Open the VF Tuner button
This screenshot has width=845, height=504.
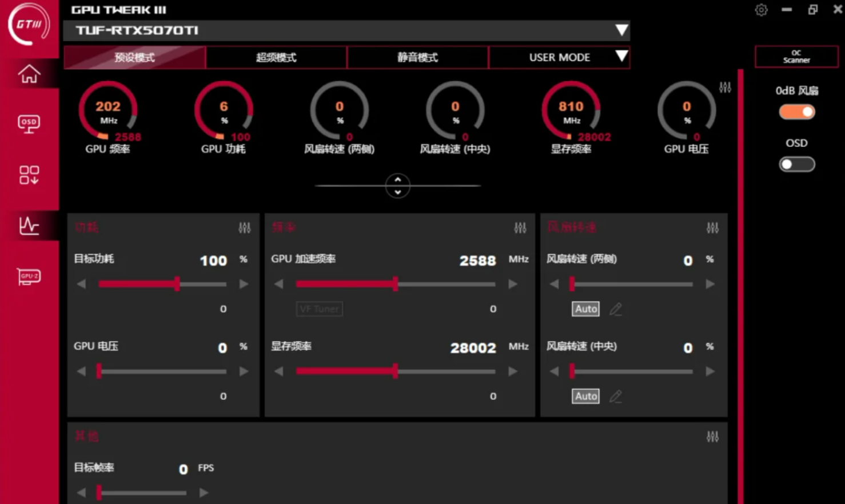(x=320, y=309)
